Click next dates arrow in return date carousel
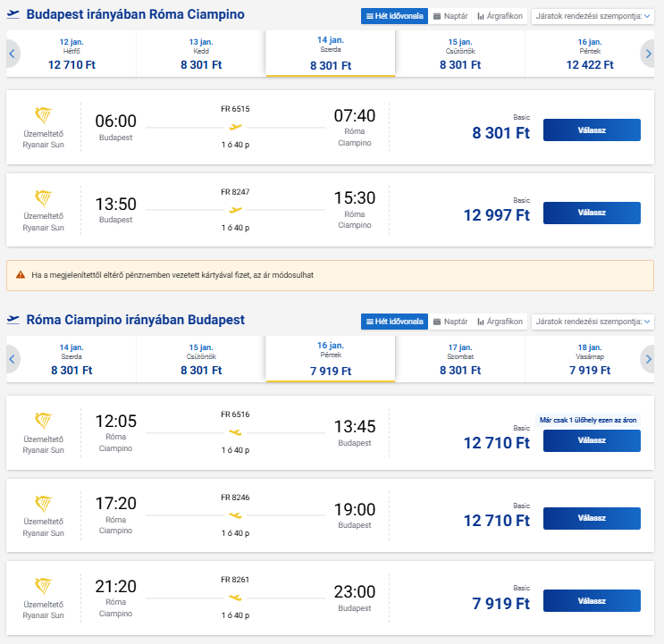Viewport: 664px width, 644px height. 648,359
